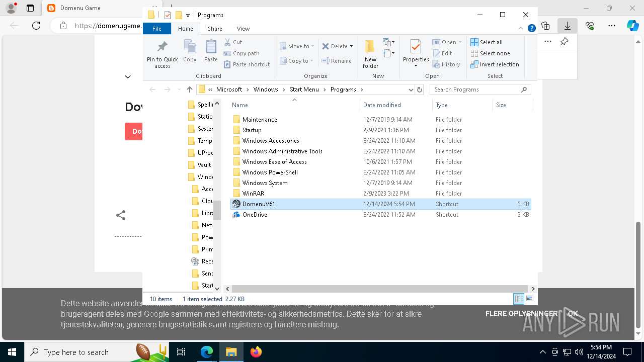Open the File menu tab
This screenshot has height=362, width=644.
157,29
